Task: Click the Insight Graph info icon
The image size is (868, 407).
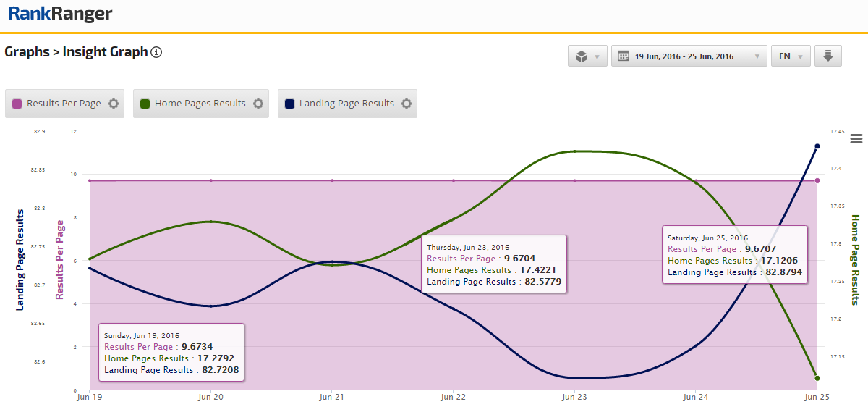Action: pos(156,52)
